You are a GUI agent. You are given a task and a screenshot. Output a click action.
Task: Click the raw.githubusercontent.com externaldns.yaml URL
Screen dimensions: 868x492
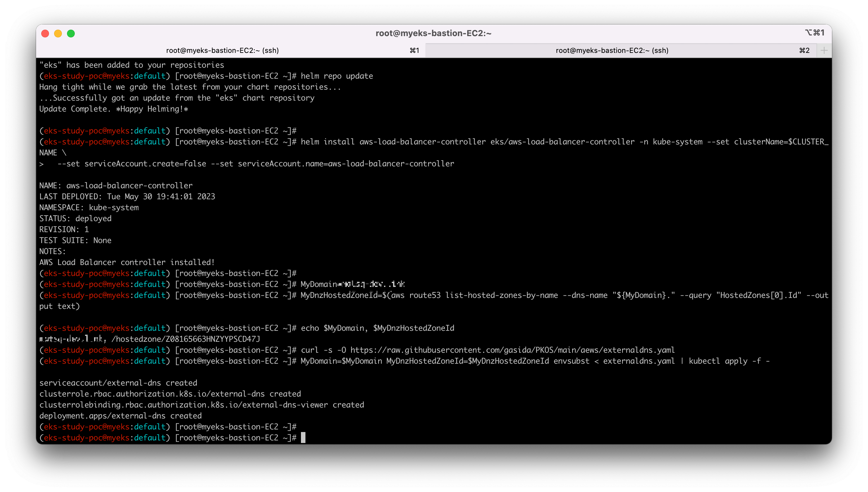pos(512,350)
